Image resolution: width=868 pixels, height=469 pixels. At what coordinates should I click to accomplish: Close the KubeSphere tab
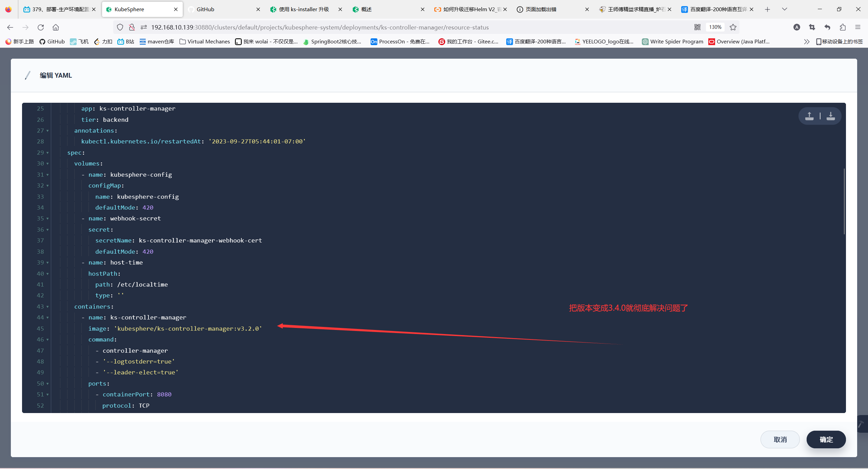(176, 9)
